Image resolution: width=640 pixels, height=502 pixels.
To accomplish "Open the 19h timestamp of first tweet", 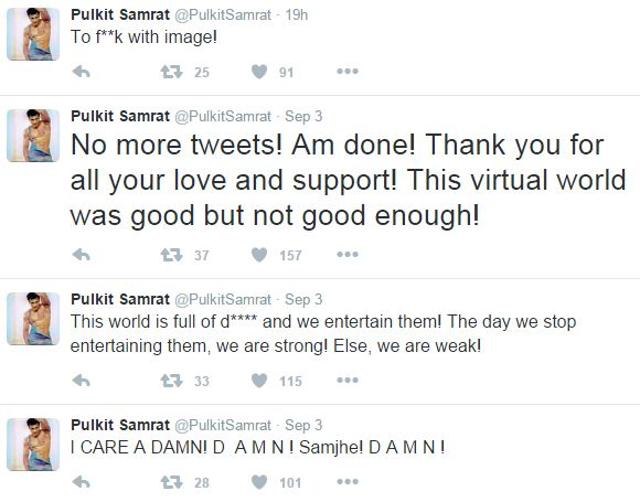I will (296, 15).
